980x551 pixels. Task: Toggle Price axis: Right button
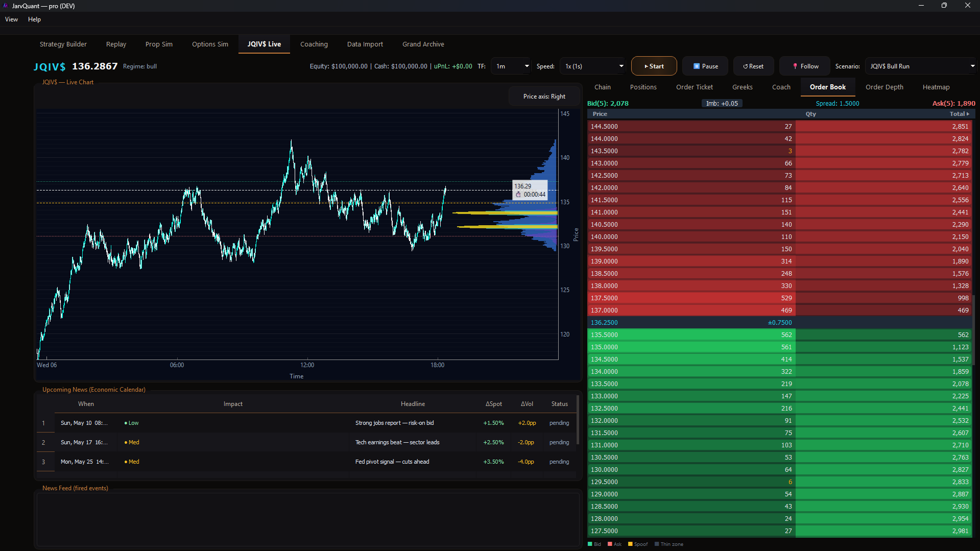[x=544, y=97]
